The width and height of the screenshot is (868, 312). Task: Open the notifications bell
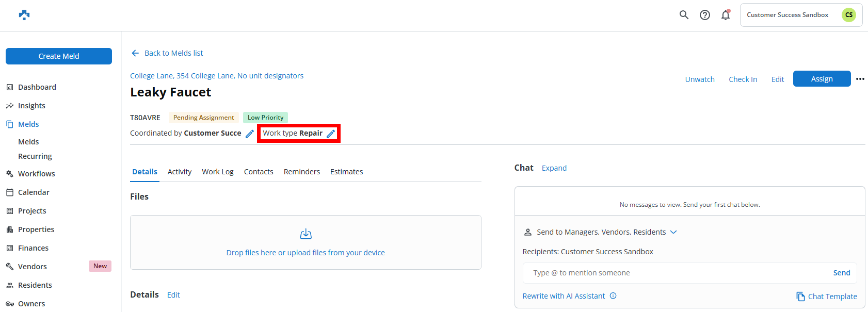click(x=726, y=15)
